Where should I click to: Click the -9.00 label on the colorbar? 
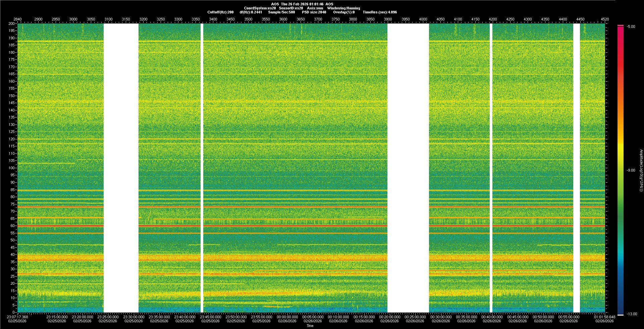tap(631, 170)
